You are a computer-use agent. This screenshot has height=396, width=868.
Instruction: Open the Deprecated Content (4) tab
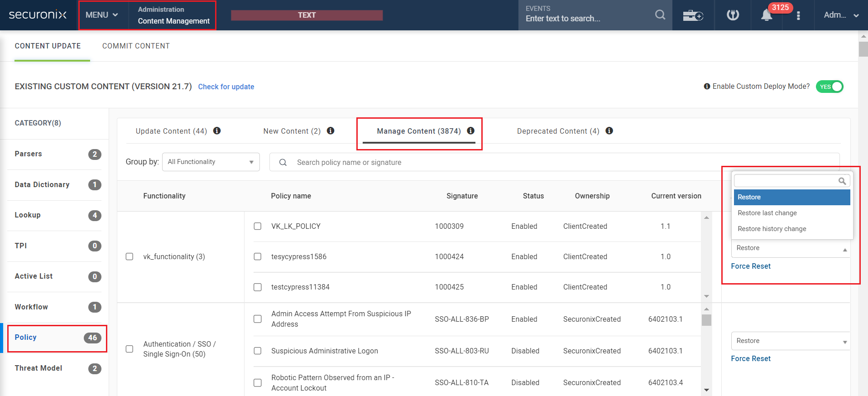[558, 131]
